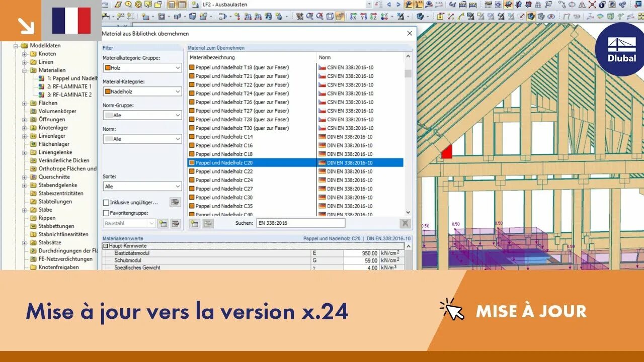Open Norm-Gruppe dropdown
The width and height of the screenshot is (644, 362).
(142, 115)
